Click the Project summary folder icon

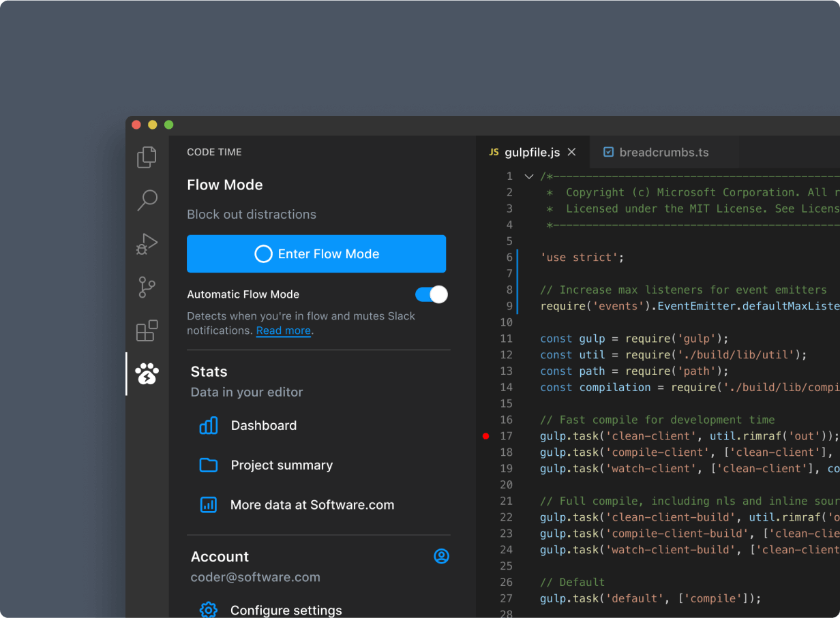208,465
